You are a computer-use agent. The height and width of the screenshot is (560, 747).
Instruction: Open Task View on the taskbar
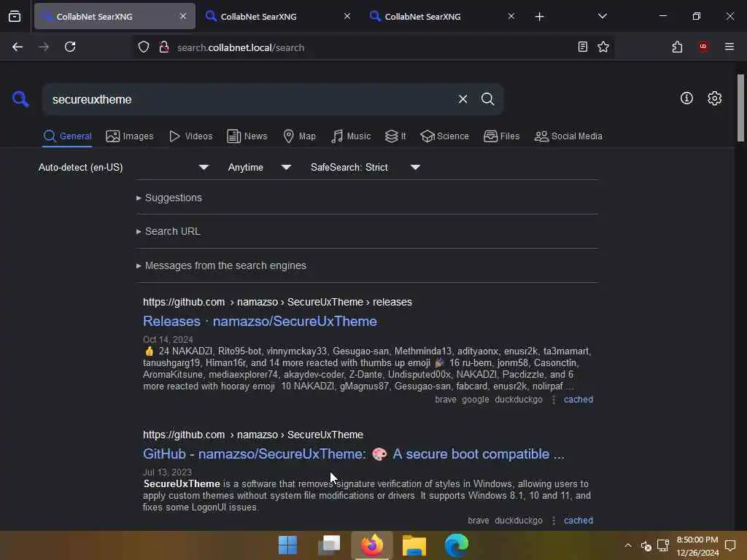(x=329, y=545)
